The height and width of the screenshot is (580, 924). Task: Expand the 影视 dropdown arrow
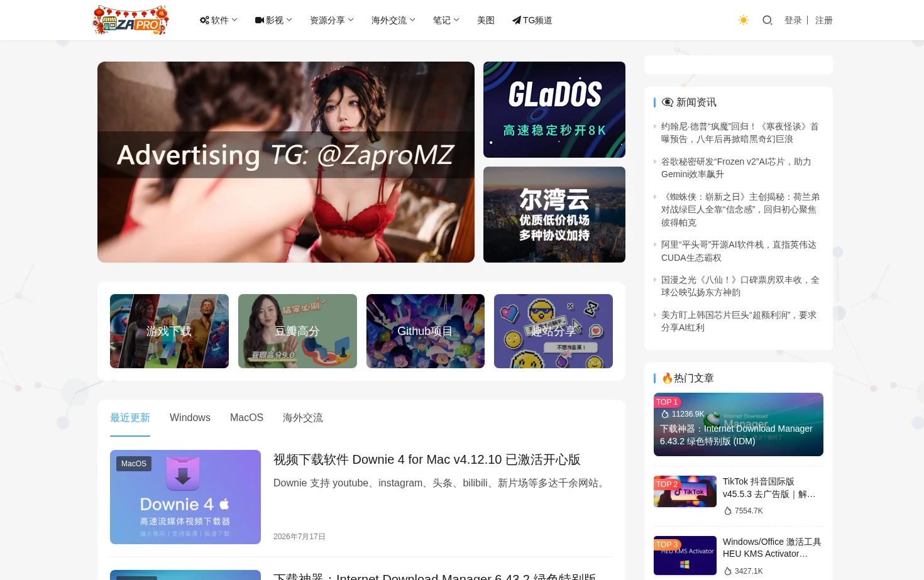click(289, 19)
